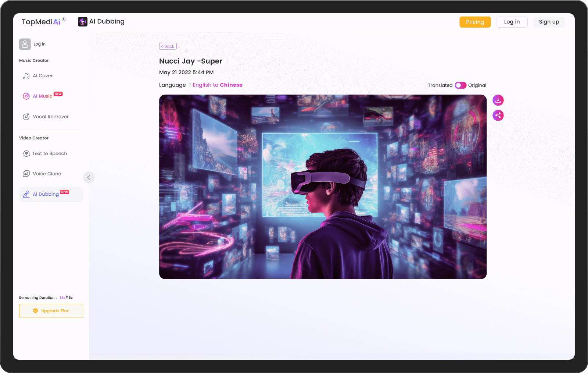The width and height of the screenshot is (588, 373).
Task: Click the Upgrade Plan button
Action: coord(51,311)
